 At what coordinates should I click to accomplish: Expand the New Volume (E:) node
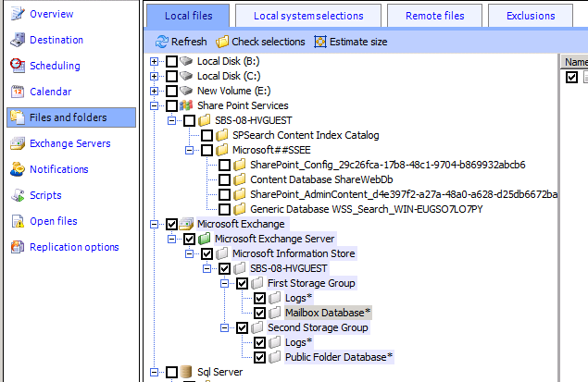154,91
